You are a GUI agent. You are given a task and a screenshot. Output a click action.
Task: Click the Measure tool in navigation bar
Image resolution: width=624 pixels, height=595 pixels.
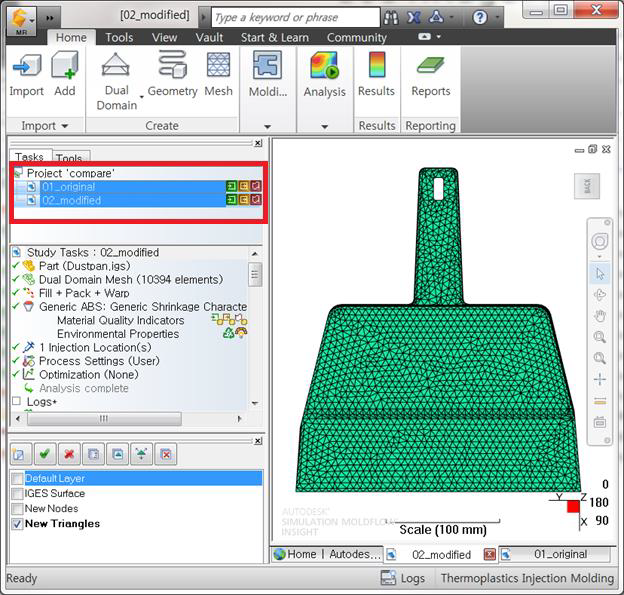point(600,402)
